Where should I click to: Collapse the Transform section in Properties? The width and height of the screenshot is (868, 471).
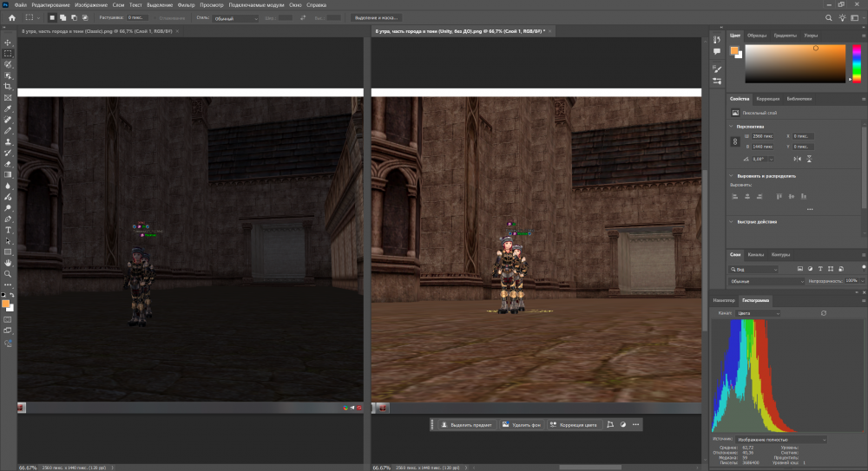(x=731, y=127)
